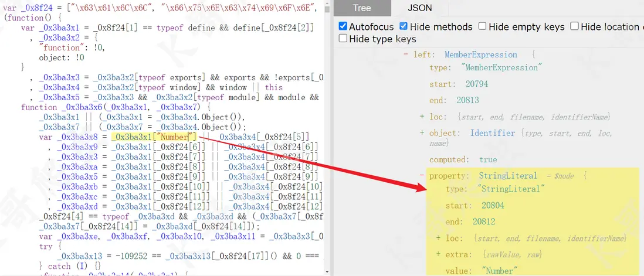This screenshot has height=276, width=644.
Task: Expand loc under MemberExpression end 20813
Action: tap(422, 117)
